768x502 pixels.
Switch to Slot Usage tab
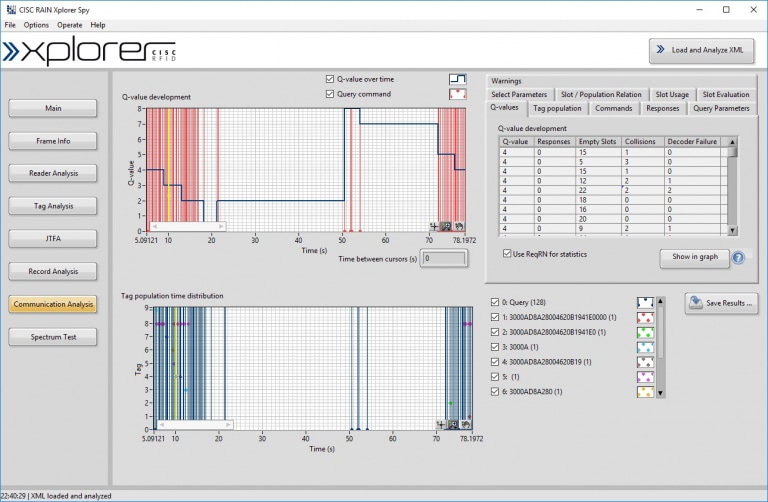(x=672, y=95)
